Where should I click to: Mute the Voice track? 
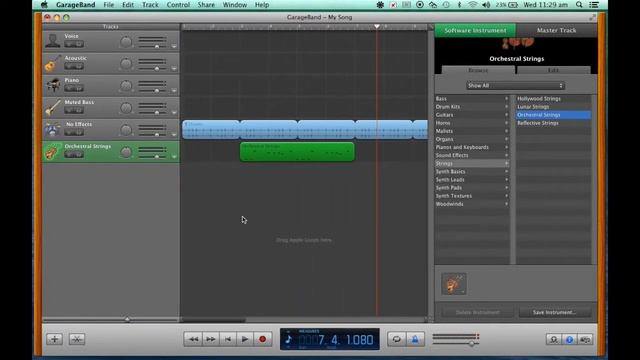[70, 44]
